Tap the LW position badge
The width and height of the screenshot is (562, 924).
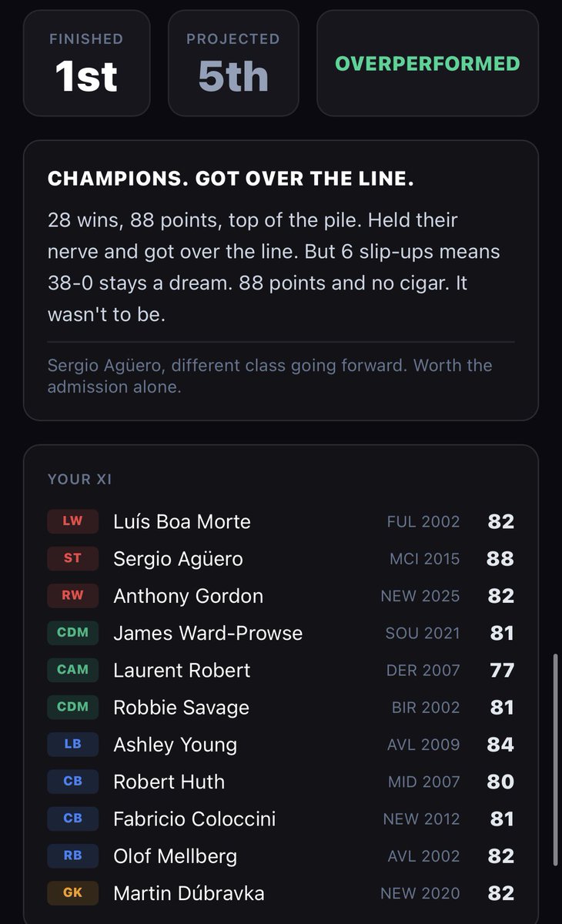72,521
